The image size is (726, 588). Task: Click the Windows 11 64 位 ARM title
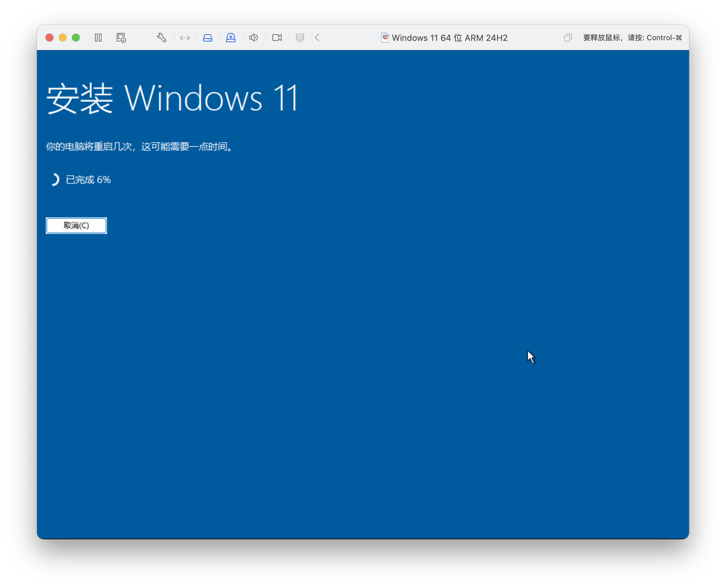pyautogui.click(x=449, y=38)
